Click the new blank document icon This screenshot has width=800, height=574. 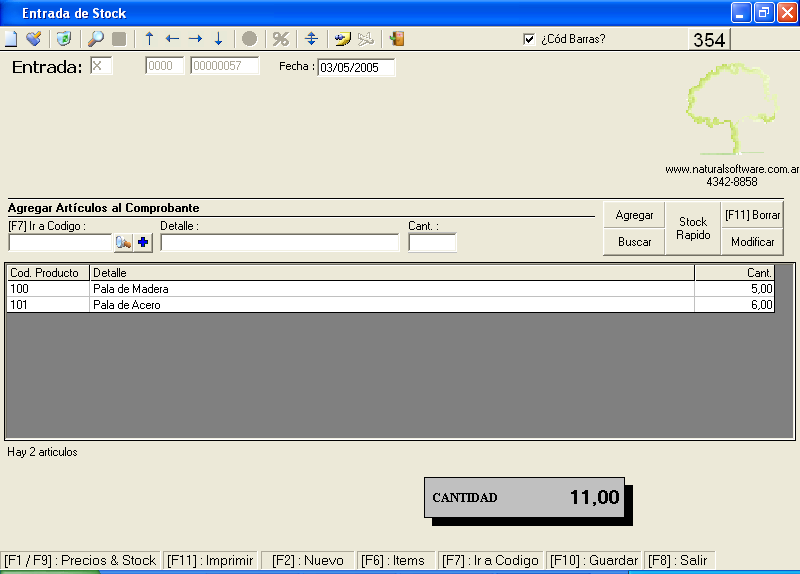click(11, 39)
